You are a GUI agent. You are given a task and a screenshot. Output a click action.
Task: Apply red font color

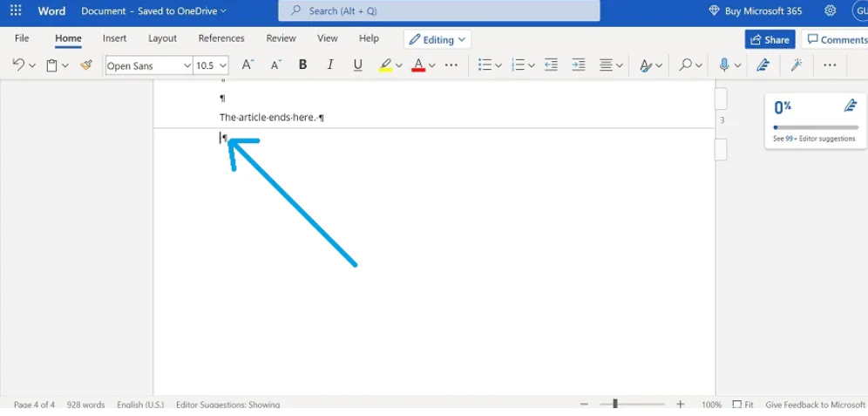pyautogui.click(x=418, y=65)
